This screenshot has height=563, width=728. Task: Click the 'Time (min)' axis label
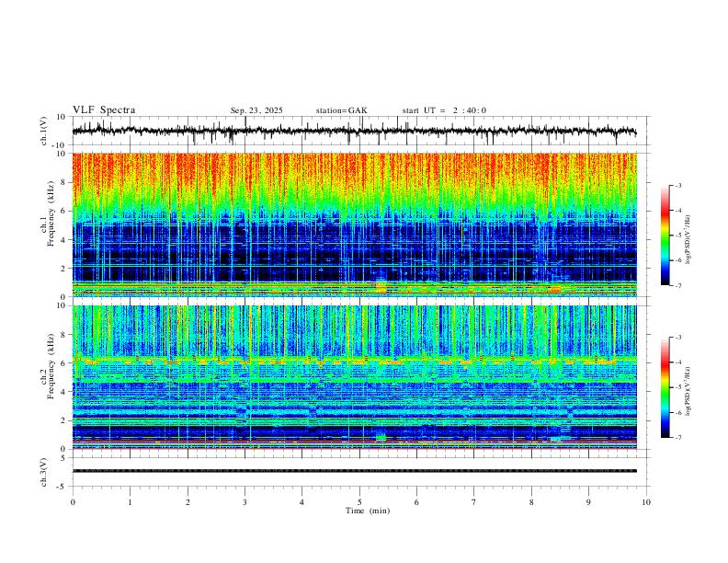tap(368, 511)
